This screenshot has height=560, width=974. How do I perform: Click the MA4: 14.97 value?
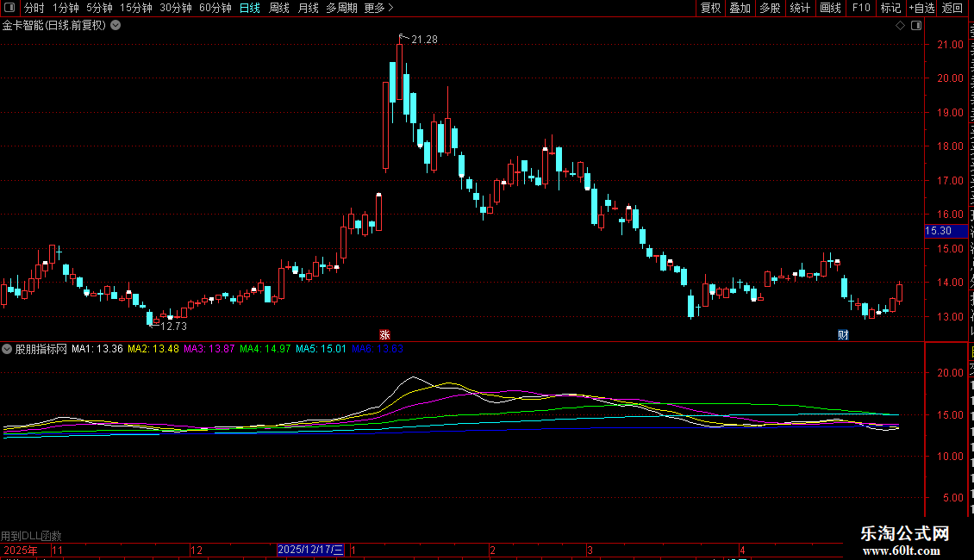pyautogui.click(x=265, y=349)
